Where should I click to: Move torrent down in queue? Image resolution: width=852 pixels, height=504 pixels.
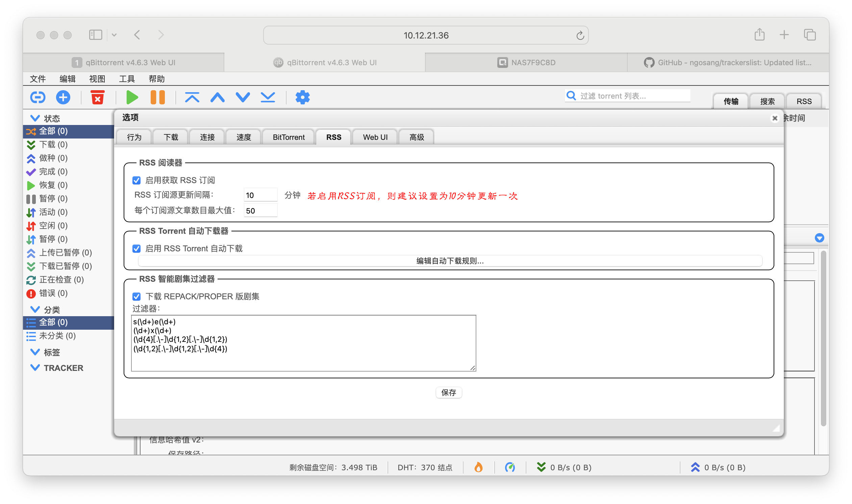[x=243, y=98]
